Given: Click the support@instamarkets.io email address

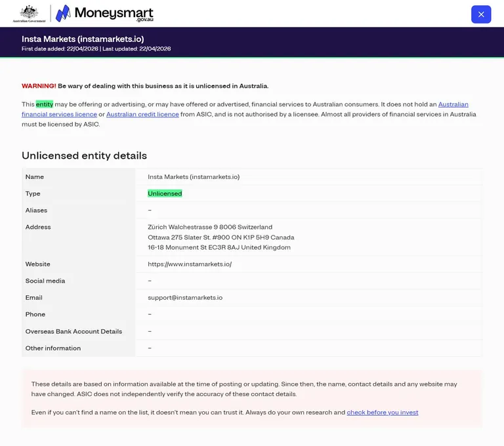Looking at the screenshot, I should [x=185, y=298].
